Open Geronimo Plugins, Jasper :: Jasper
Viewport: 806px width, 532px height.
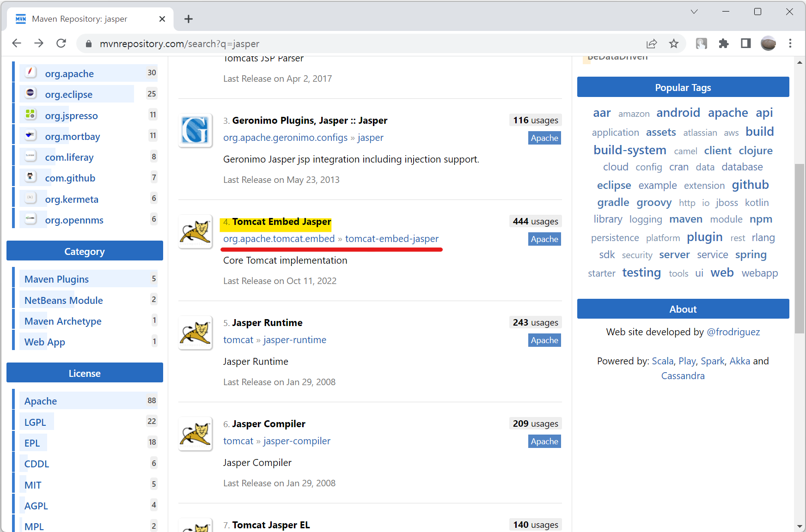pyautogui.click(x=310, y=121)
